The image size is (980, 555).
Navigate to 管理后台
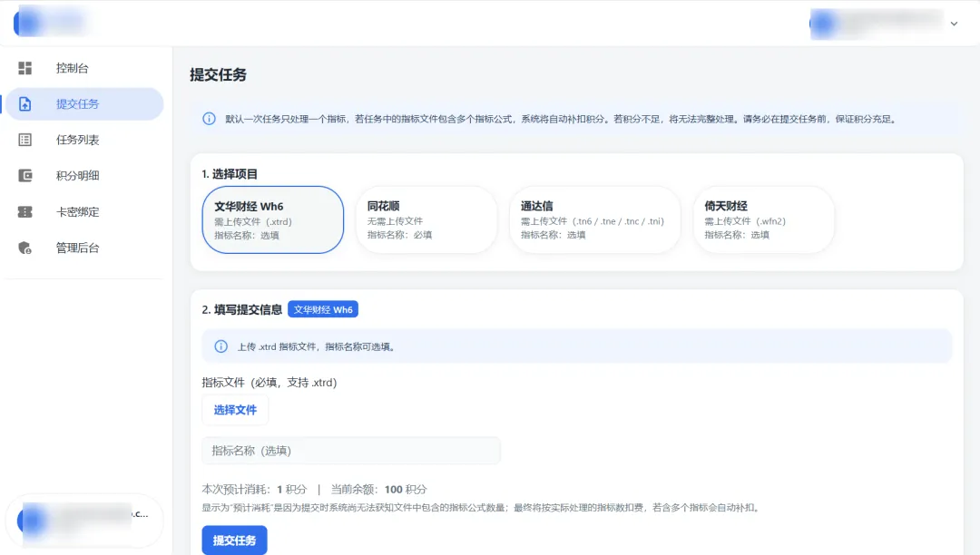tap(84, 248)
